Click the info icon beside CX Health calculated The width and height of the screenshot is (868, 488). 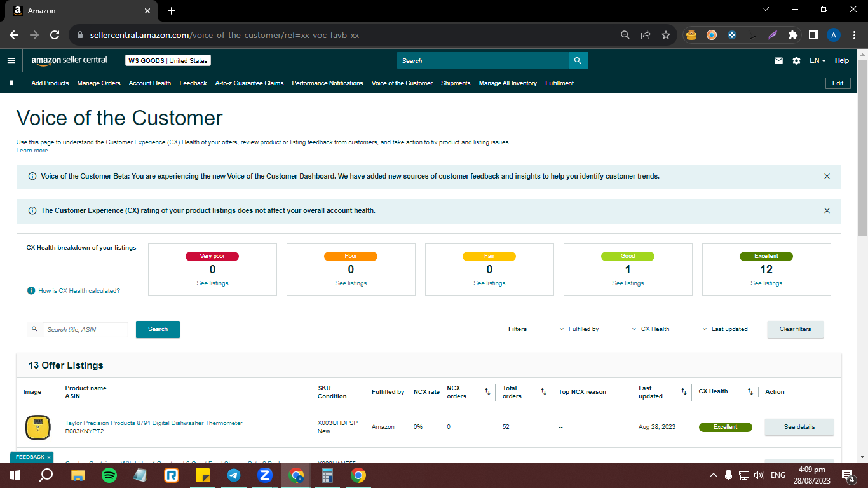click(x=31, y=290)
